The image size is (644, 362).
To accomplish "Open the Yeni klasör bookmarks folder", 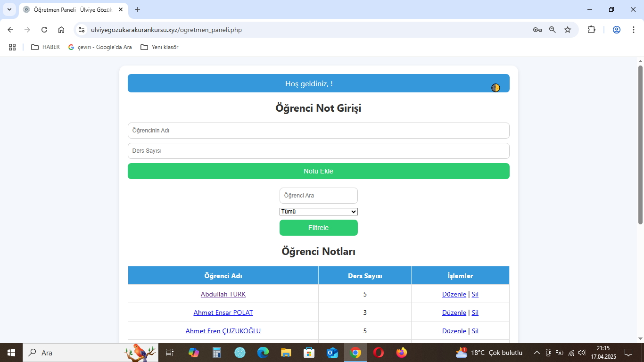I will tap(159, 47).
